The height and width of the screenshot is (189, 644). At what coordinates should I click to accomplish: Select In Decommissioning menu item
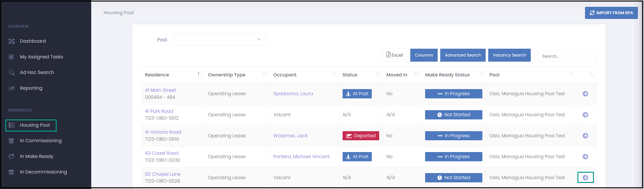coord(43,172)
